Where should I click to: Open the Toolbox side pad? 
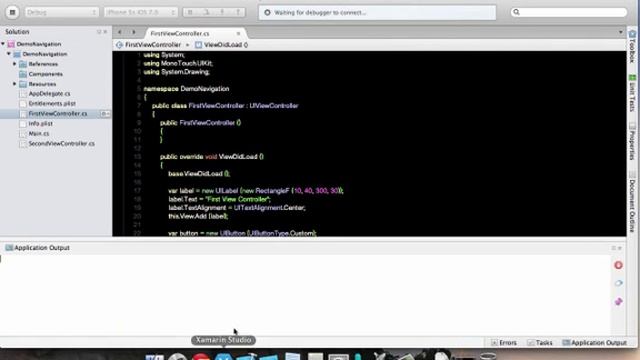(632, 47)
